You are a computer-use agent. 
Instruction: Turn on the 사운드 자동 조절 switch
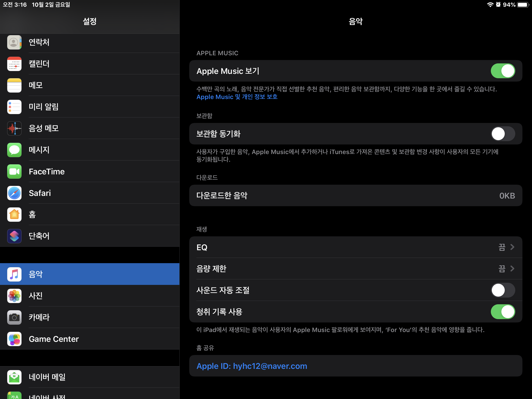click(503, 290)
